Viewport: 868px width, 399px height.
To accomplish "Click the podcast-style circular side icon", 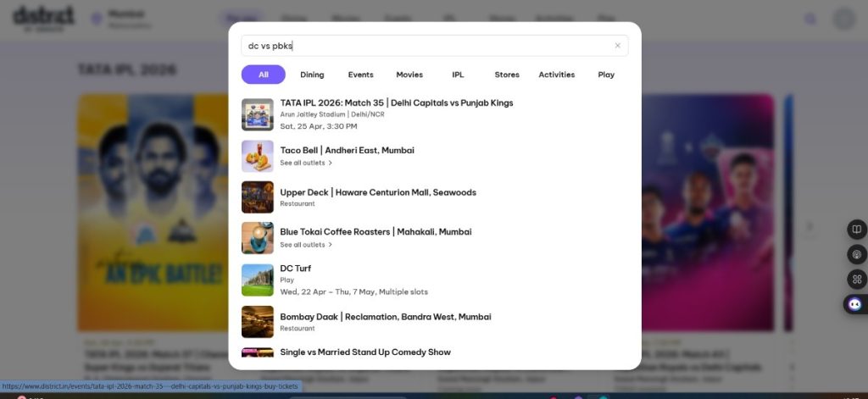I will coord(857,254).
